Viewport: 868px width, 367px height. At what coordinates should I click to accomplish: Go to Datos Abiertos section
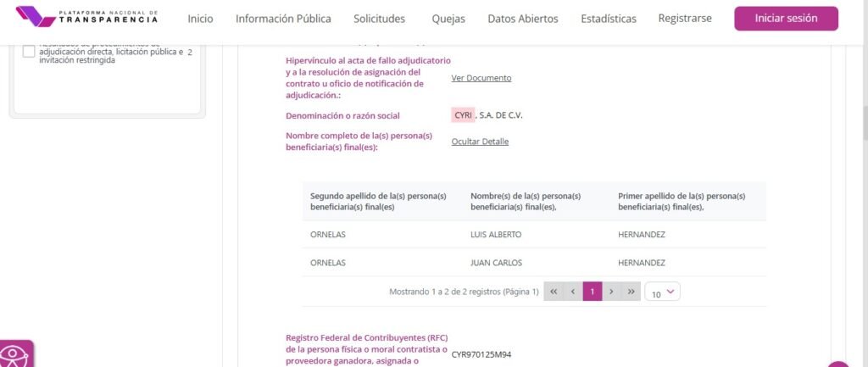point(523,19)
